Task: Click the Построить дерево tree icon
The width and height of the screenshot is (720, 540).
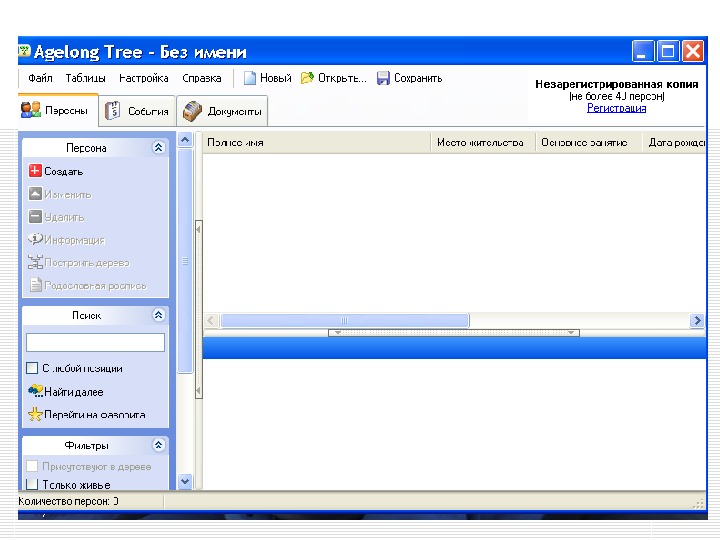Action: click(35, 262)
